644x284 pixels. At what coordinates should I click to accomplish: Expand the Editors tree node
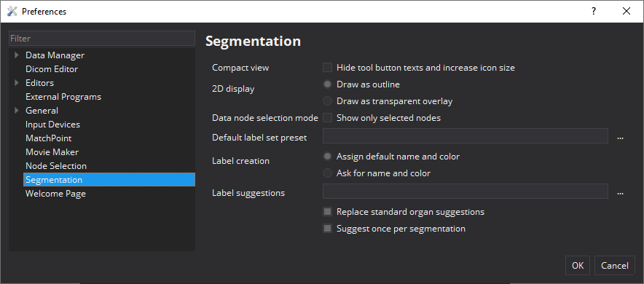click(x=17, y=82)
